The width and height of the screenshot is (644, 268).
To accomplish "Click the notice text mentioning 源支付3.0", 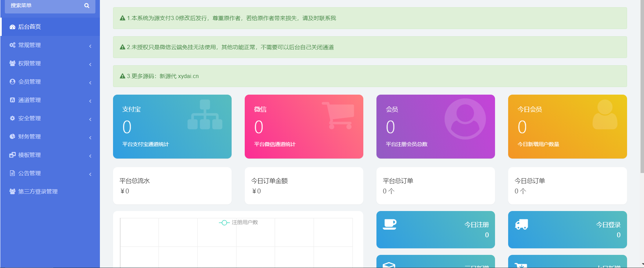I will click(x=231, y=18).
